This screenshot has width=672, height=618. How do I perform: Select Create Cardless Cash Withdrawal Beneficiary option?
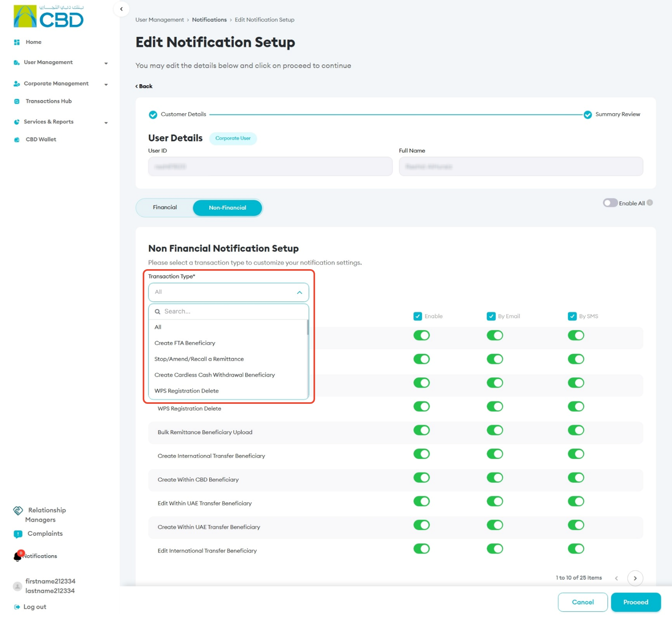pyautogui.click(x=228, y=375)
